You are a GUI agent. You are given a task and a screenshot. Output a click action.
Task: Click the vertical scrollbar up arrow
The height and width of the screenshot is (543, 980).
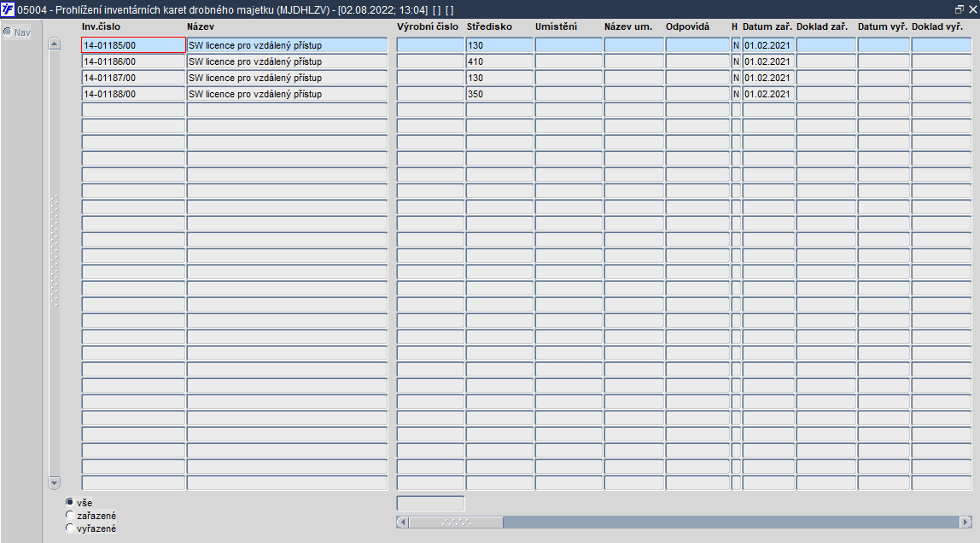[x=55, y=44]
